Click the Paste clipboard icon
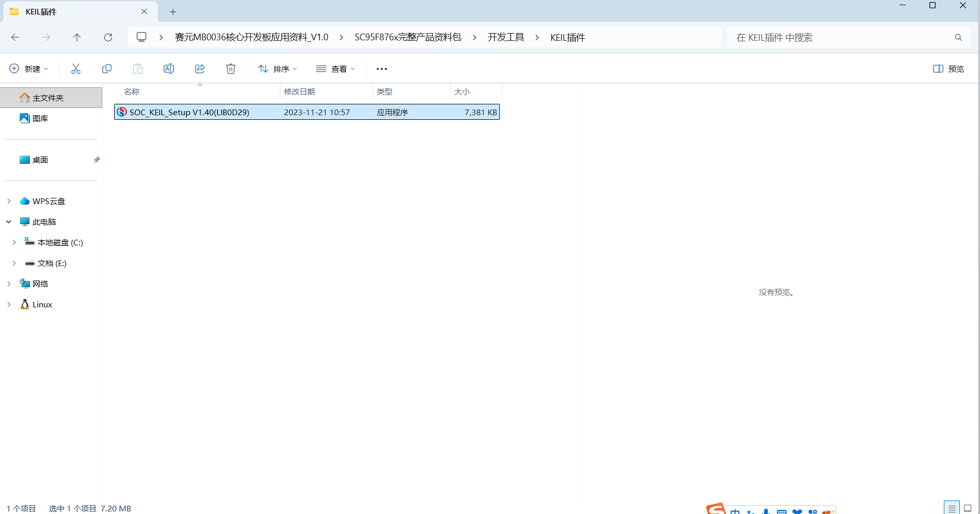 pyautogui.click(x=138, y=69)
